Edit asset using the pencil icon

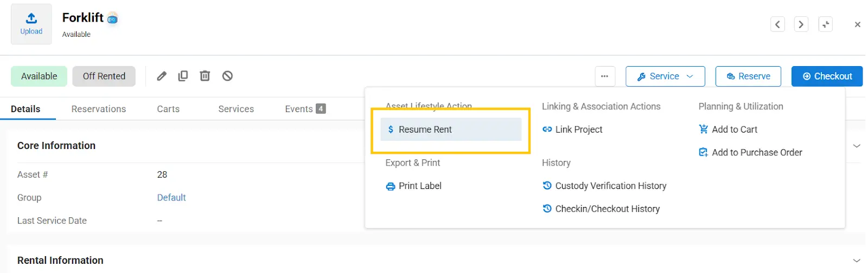[x=162, y=76]
